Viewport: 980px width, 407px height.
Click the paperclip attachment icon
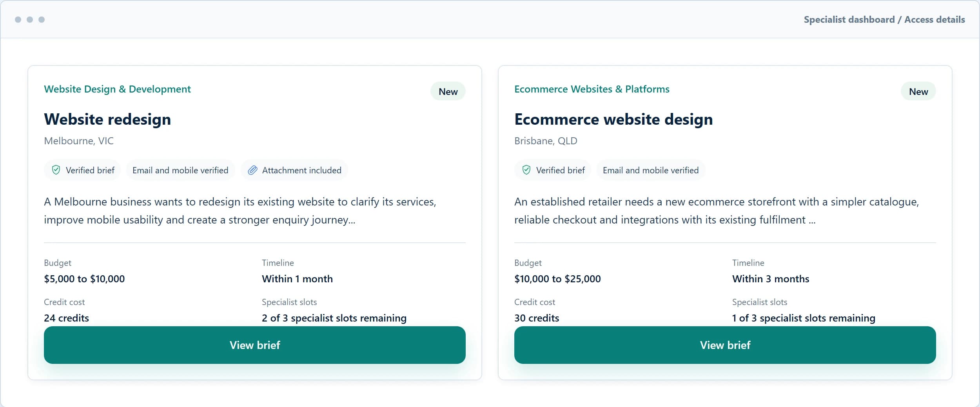[x=253, y=170]
